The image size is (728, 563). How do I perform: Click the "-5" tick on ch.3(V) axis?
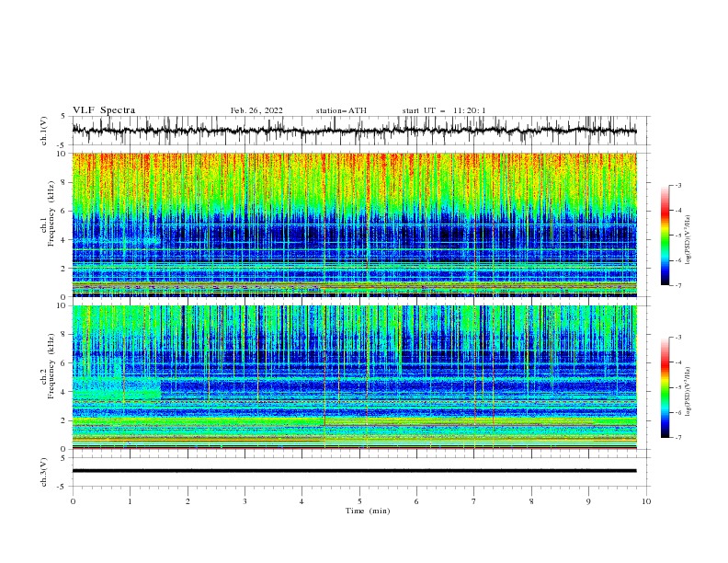[x=63, y=487]
